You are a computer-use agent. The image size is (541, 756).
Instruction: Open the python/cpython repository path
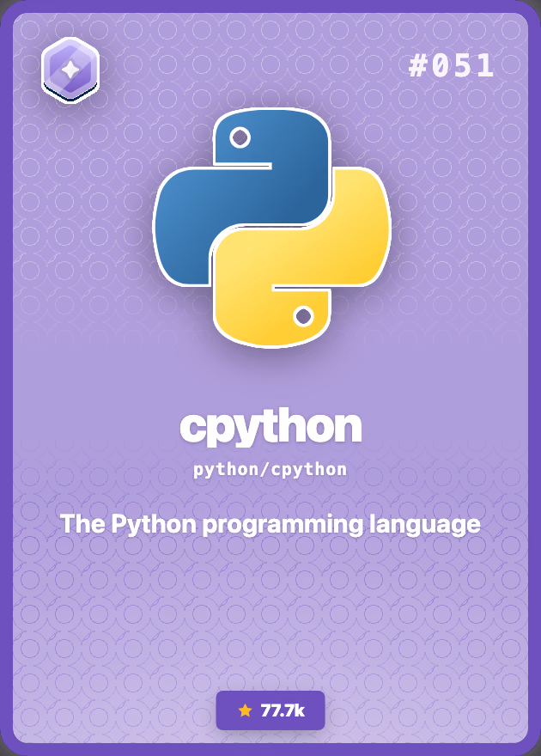(x=270, y=470)
